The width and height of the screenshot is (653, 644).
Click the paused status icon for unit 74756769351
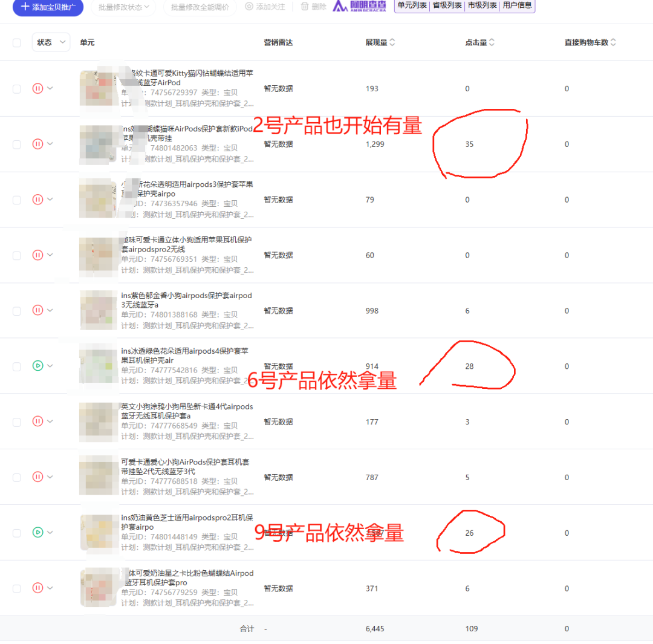point(37,255)
